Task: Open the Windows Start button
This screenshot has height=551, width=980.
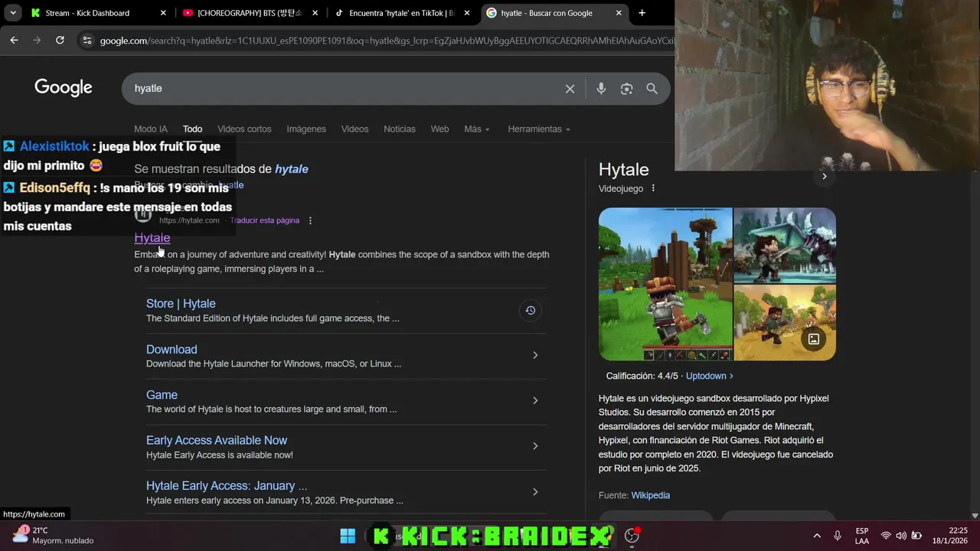Action: point(348,536)
